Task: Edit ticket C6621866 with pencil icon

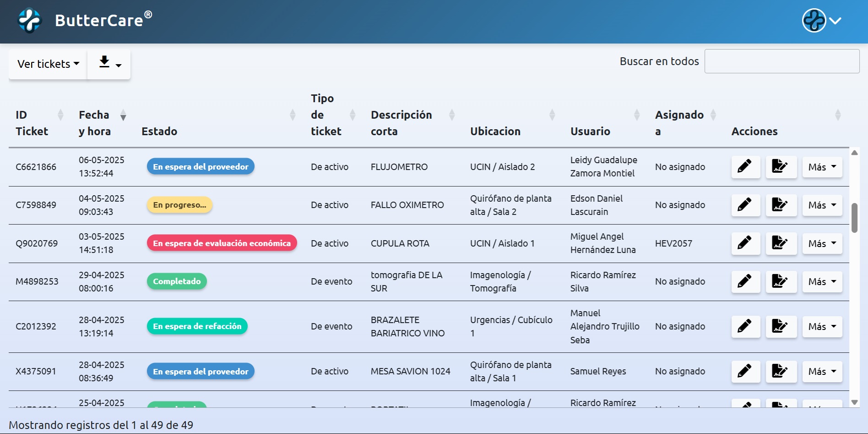Action: pyautogui.click(x=745, y=167)
